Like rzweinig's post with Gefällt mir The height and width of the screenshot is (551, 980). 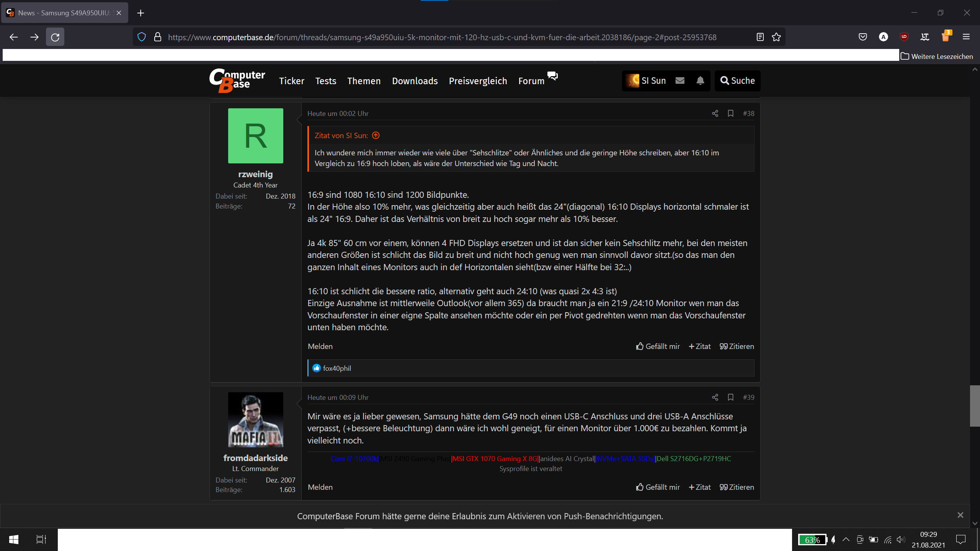tap(658, 346)
